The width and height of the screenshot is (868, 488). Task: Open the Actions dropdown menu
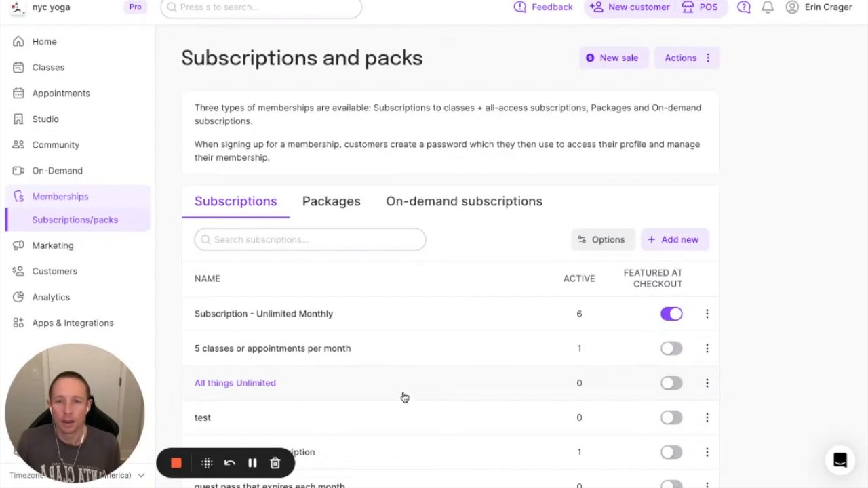click(x=687, y=58)
